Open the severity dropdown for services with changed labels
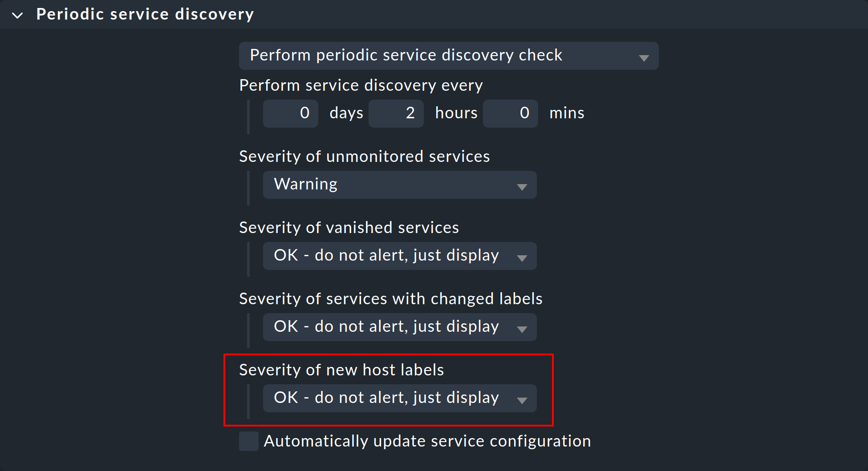 tap(398, 327)
